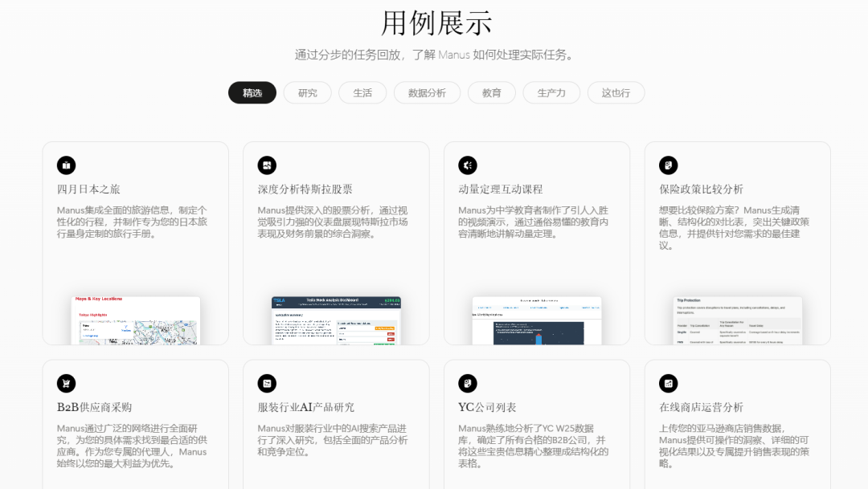Click the YC公司列表 card icon
The image size is (868, 489).
(x=468, y=383)
